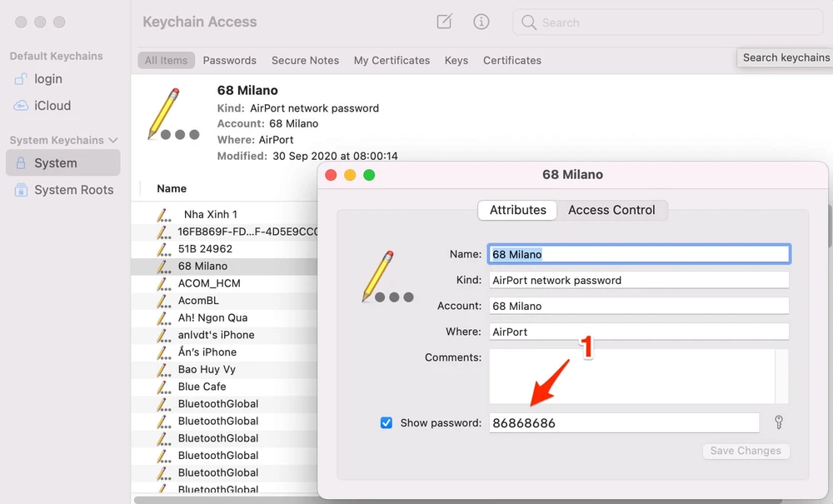Click the pencil icon beside Nha Xinh 1

(x=163, y=214)
